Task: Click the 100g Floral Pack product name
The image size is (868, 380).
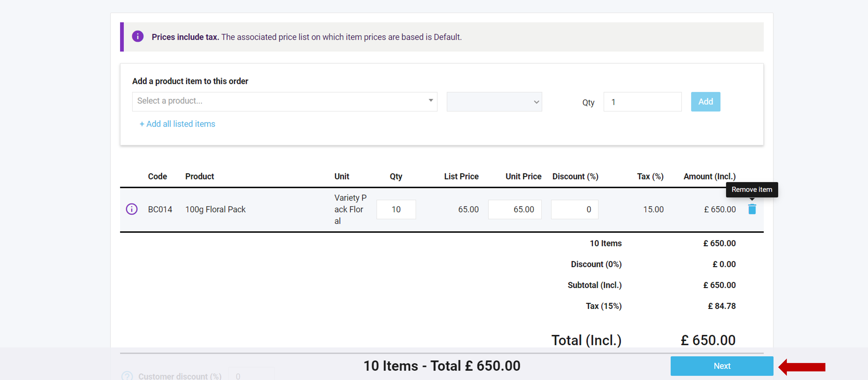Action: (215, 209)
